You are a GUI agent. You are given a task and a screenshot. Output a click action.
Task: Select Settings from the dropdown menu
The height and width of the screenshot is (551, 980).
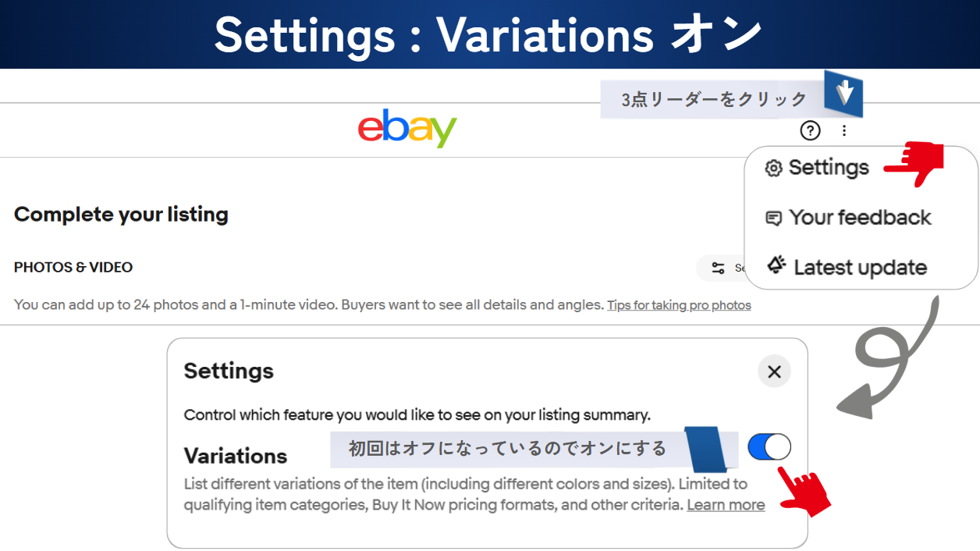tap(828, 168)
